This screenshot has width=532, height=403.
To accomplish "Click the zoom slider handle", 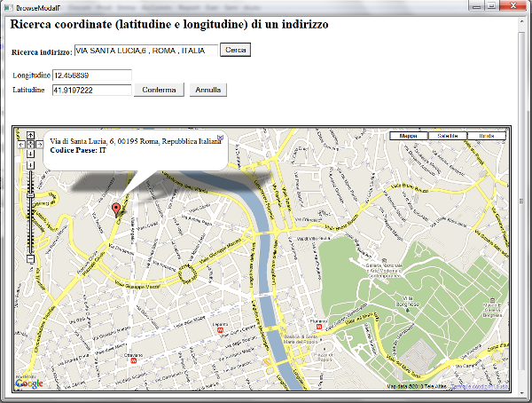I will tap(30, 195).
